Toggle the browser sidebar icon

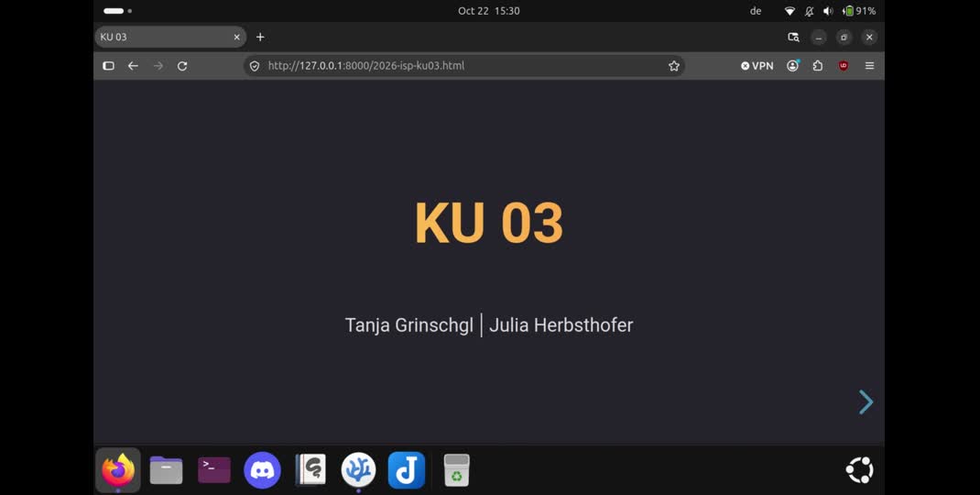click(108, 66)
